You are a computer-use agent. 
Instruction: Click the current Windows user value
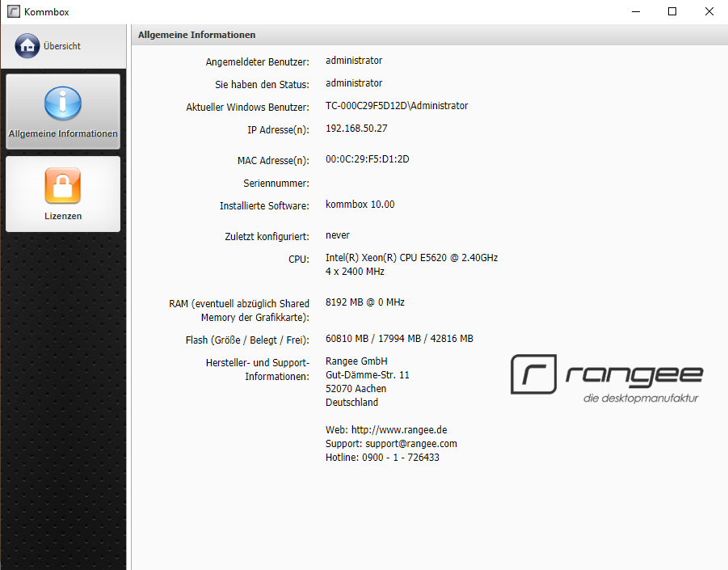click(396, 106)
